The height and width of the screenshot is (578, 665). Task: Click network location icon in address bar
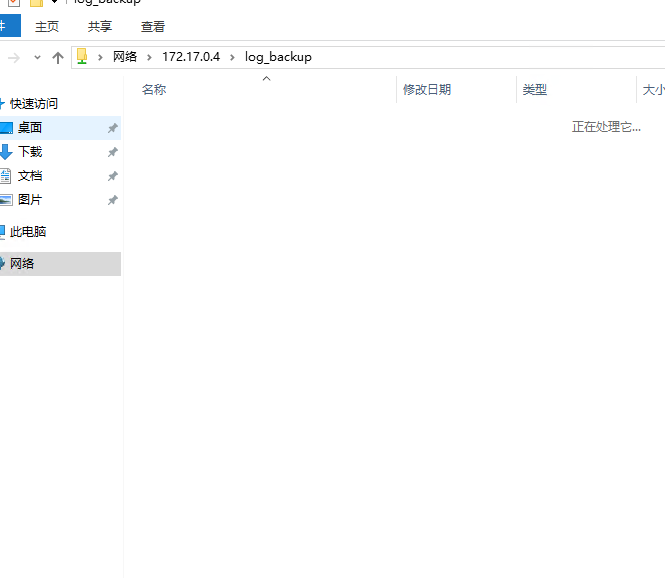point(82,56)
